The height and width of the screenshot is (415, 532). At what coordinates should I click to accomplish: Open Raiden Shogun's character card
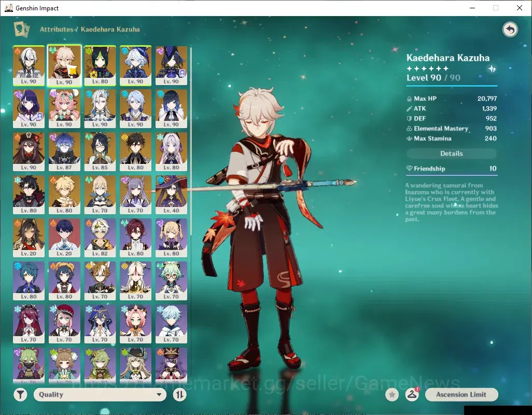pyautogui.click(x=29, y=108)
